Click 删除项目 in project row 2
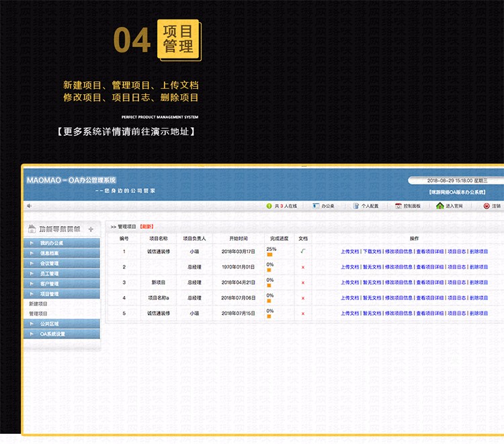The height and width of the screenshot is (444, 504). pos(478,266)
